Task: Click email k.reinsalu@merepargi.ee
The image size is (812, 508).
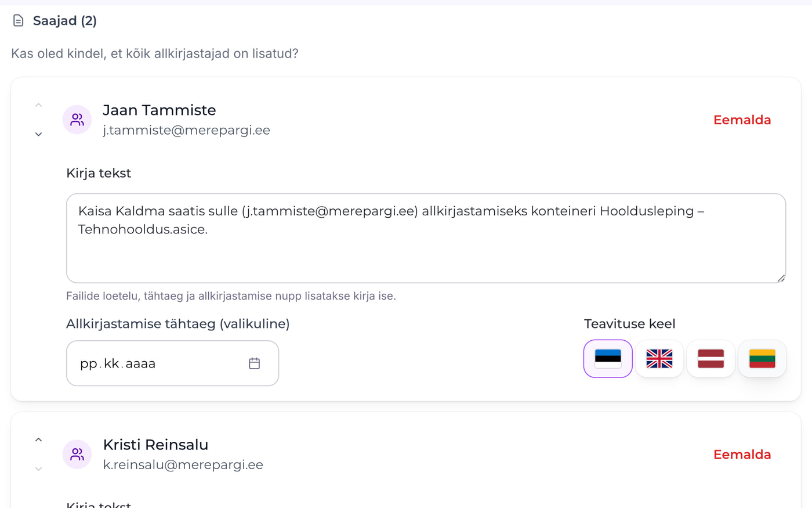Action: pos(183,464)
